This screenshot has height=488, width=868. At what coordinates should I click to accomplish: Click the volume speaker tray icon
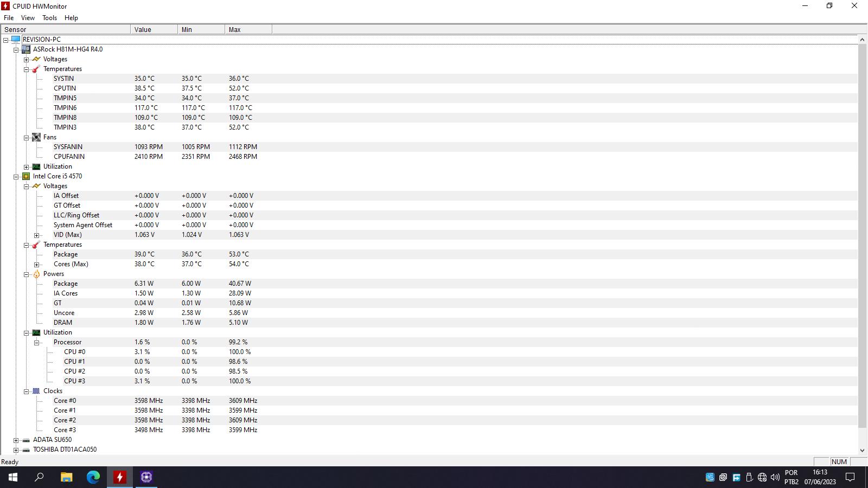coord(775,477)
